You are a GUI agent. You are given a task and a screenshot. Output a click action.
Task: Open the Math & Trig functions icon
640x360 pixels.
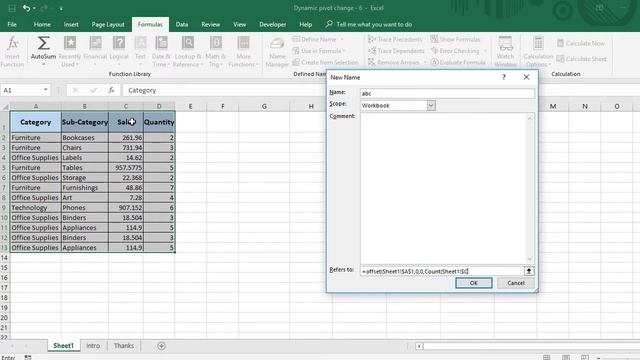tap(216, 43)
